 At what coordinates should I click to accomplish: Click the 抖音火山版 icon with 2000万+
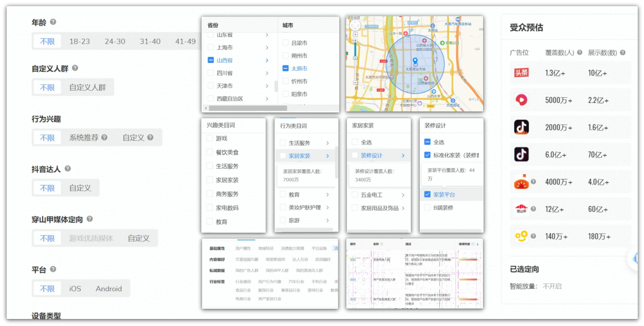pos(521,127)
